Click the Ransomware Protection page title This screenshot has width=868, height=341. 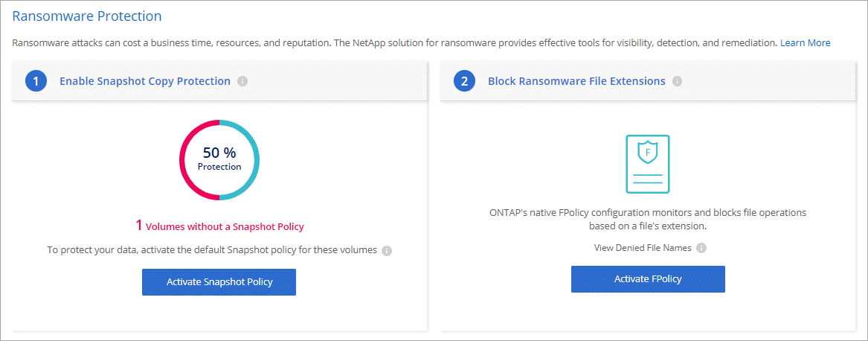pyautogui.click(x=87, y=16)
